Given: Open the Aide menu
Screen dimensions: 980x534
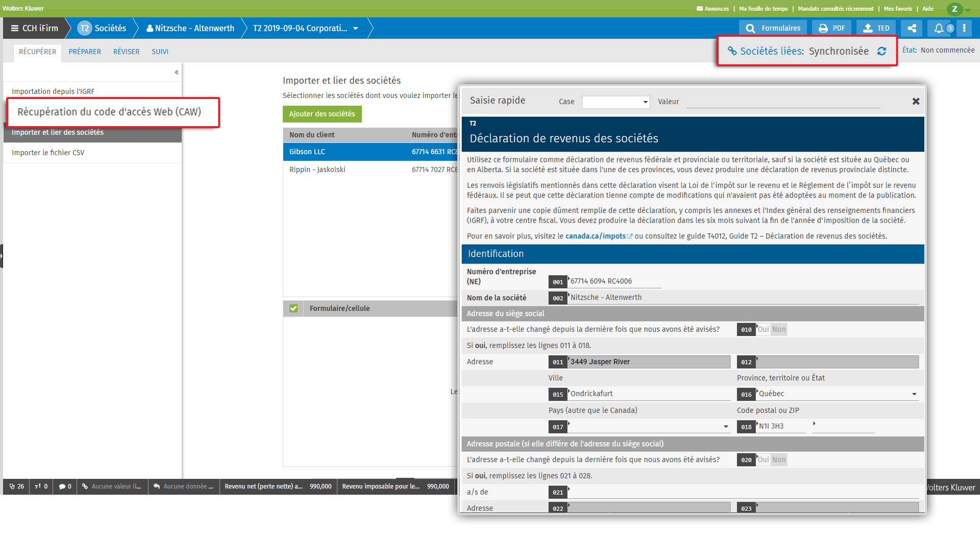Looking at the screenshot, I should click(x=928, y=9).
